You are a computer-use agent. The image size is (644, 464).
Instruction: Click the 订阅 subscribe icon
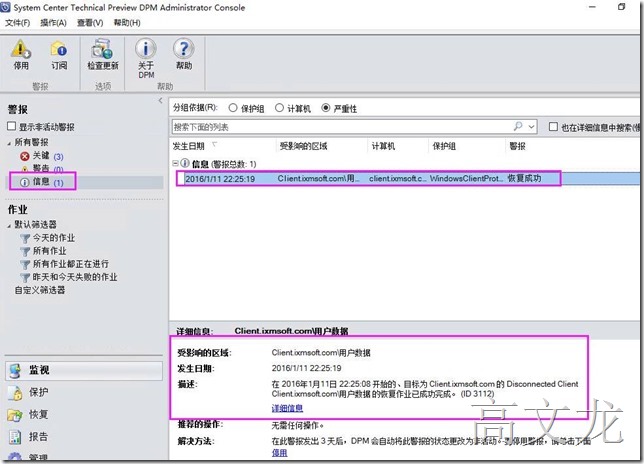click(59, 49)
